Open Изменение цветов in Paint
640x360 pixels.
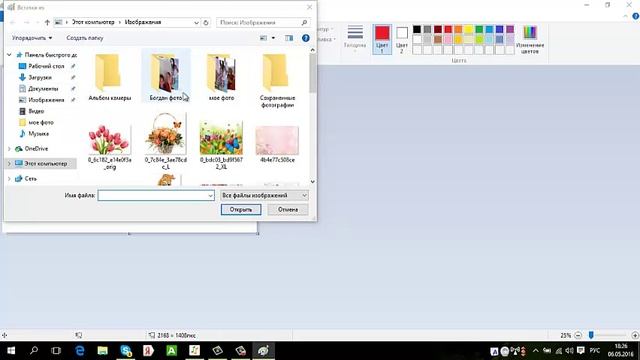(530, 39)
